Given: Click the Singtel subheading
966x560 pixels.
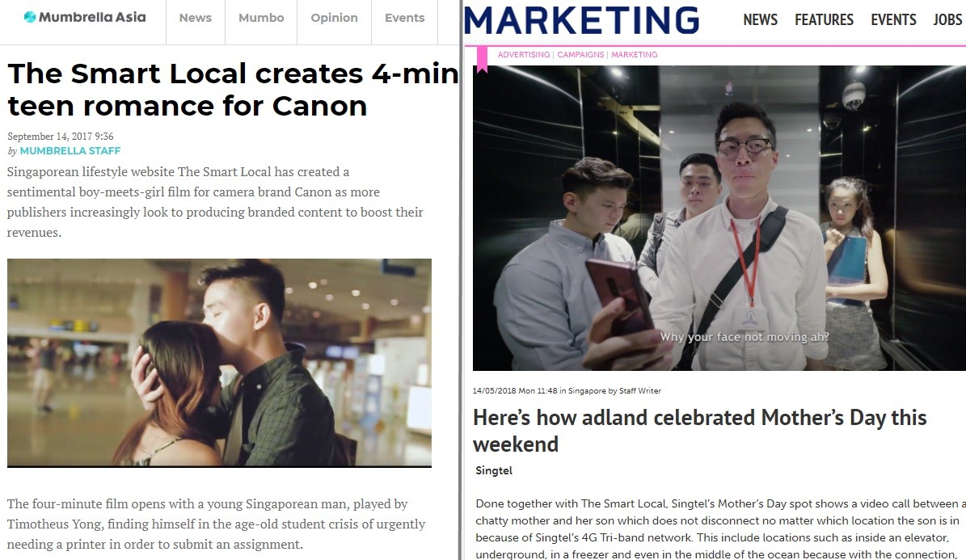Looking at the screenshot, I should point(494,470).
